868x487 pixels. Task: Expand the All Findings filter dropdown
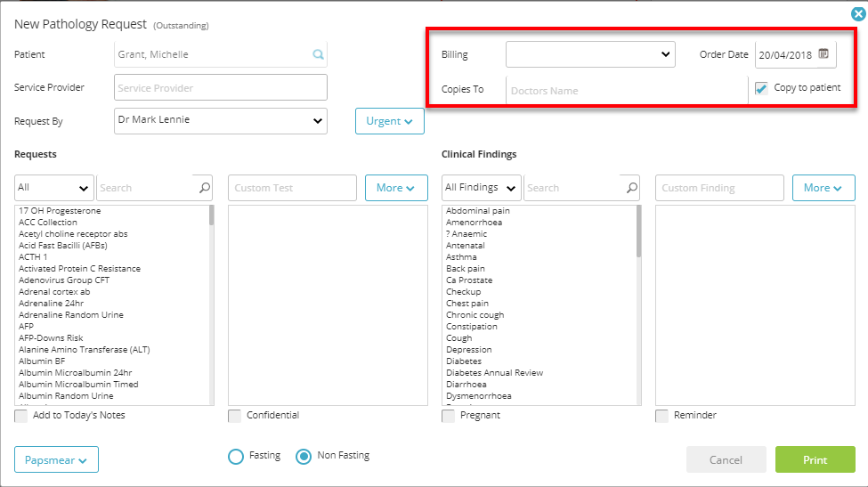coord(481,188)
